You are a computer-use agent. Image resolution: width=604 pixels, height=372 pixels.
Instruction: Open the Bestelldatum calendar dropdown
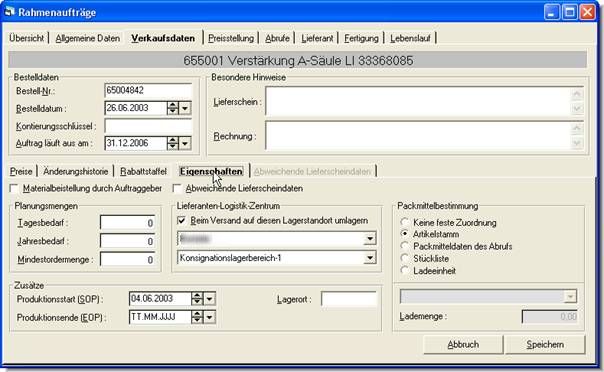tap(185, 108)
